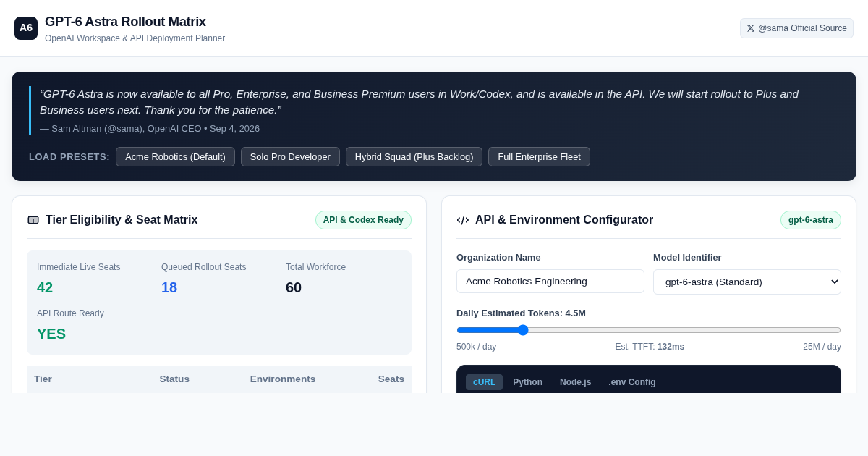Show the .env Config tab
The width and height of the screenshot is (868, 456).
(x=632, y=382)
